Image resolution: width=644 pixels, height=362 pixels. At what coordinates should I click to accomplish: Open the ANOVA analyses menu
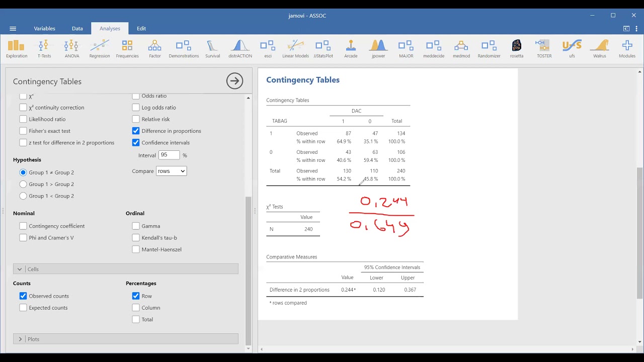pos(71,49)
